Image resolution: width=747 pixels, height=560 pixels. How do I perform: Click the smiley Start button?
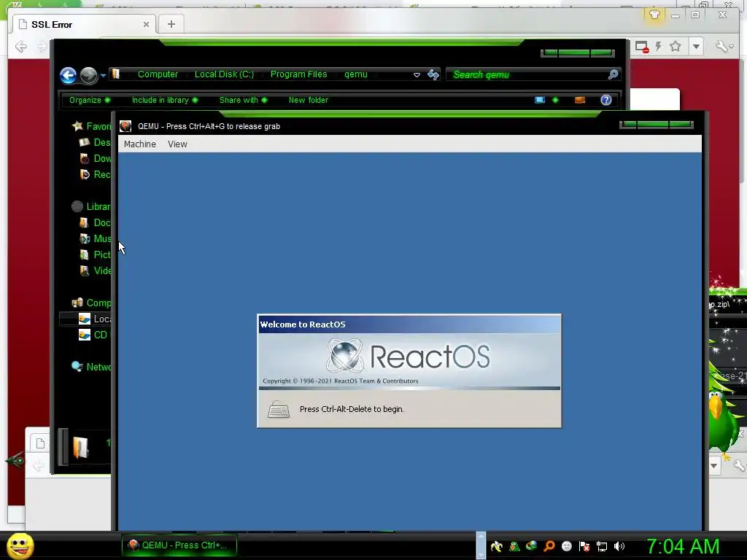click(x=20, y=546)
